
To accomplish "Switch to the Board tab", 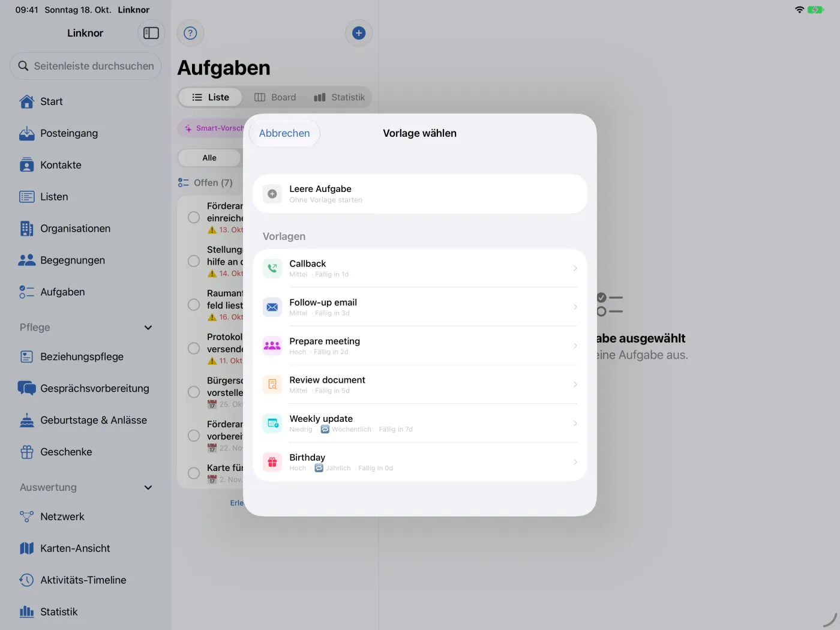I will (x=275, y=97).
